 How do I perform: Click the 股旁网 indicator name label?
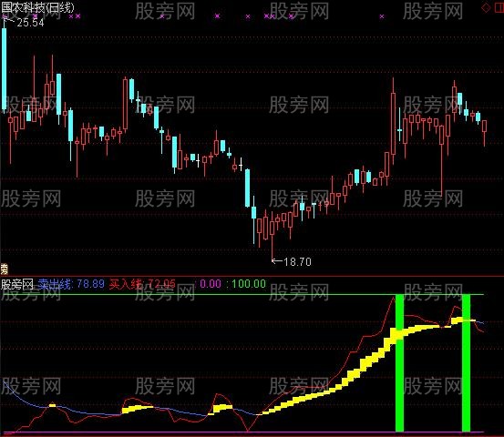click(16, 284)
